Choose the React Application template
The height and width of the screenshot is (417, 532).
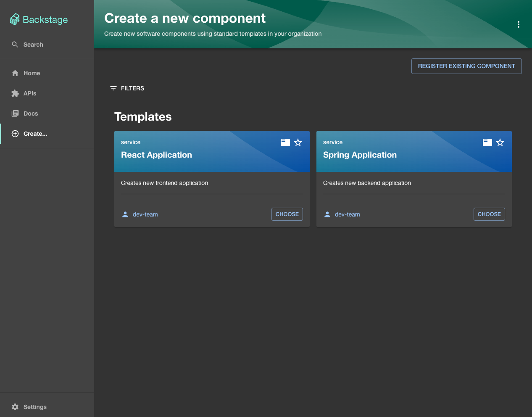pos(287,214)
